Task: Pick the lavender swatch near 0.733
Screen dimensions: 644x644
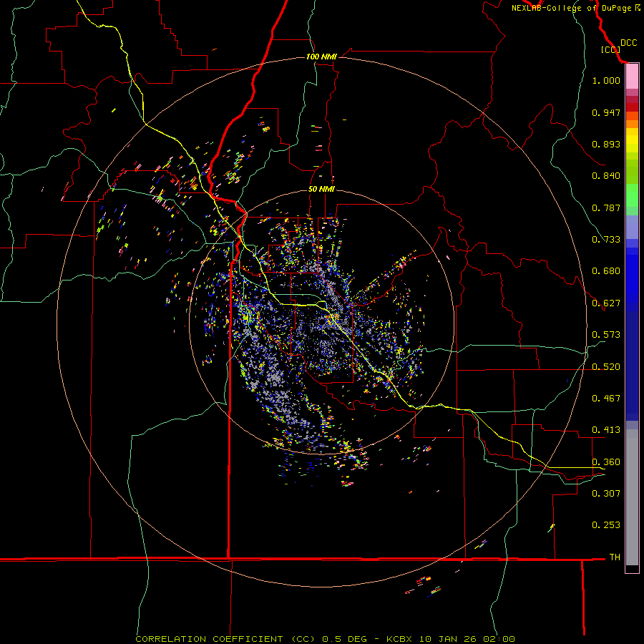Action: (632, 228)
